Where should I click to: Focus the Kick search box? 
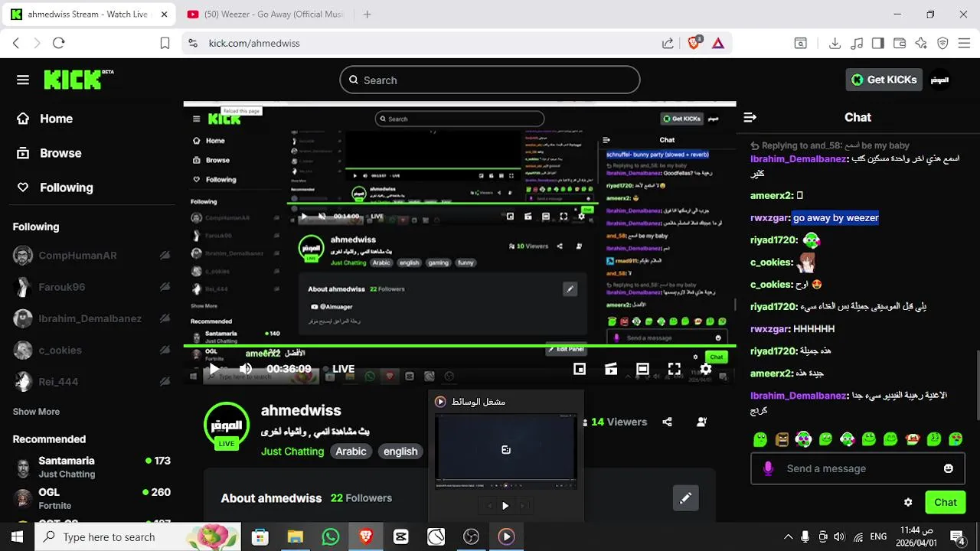pos(490,80)
